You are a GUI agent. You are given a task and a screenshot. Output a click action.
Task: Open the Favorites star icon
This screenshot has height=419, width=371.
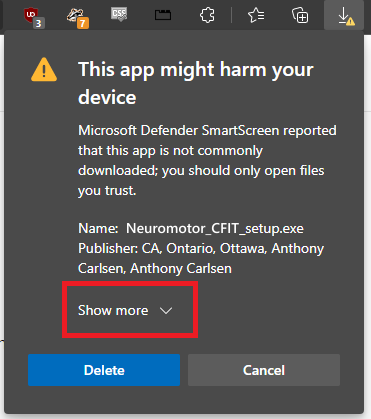(x=256, y=15)
